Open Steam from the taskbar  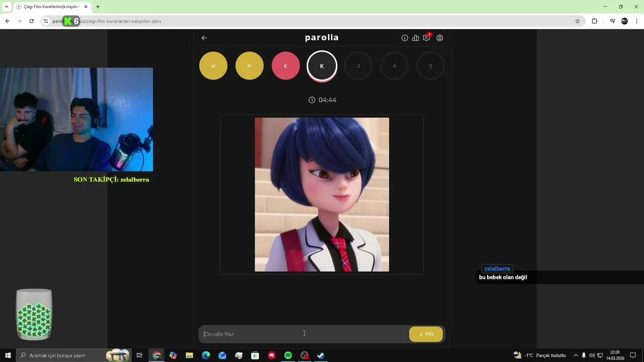coord(320,355)
